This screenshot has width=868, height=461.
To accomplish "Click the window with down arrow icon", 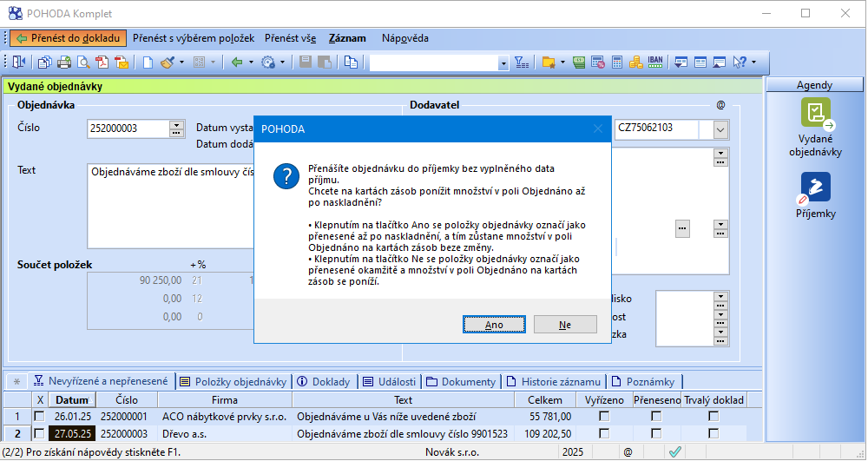I will (x=681, y=62).
